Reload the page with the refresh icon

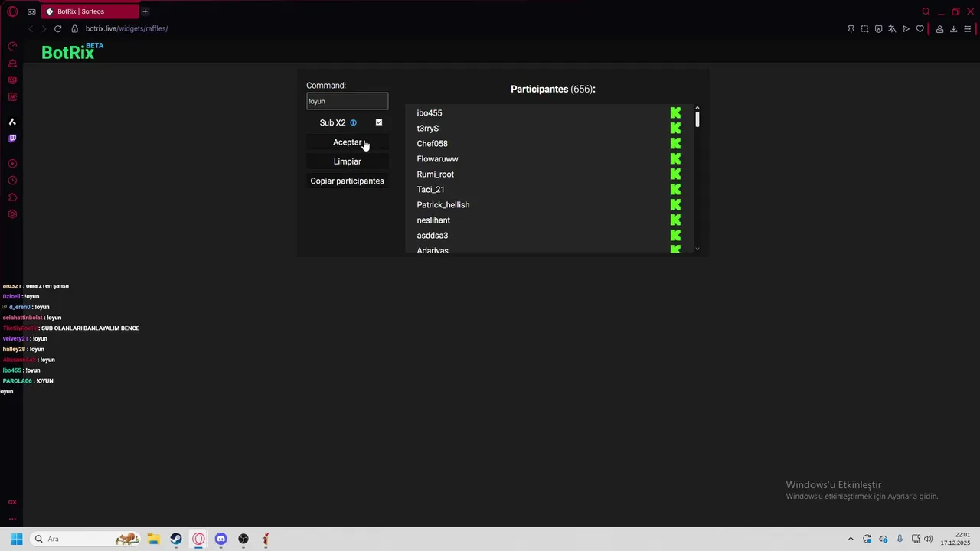pos(57,28)
